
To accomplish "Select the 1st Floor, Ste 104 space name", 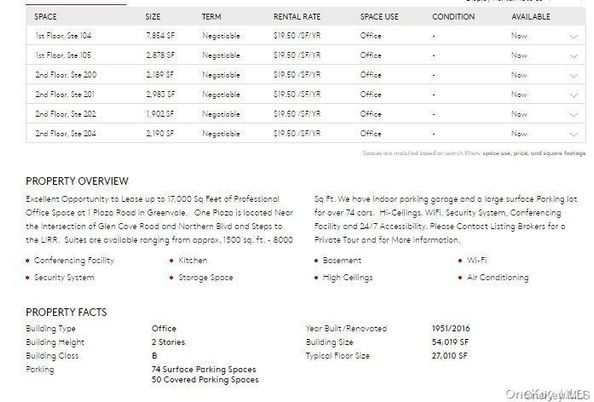I will click(x=63, y=36).
